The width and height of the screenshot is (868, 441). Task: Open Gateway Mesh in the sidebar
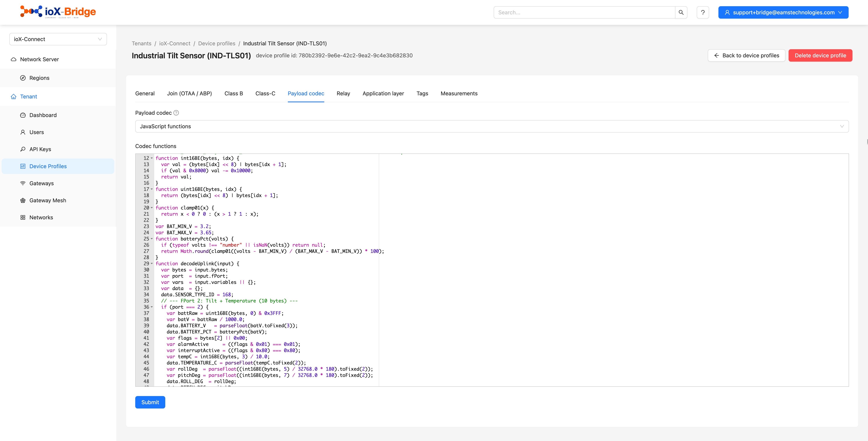click(58, 201)
